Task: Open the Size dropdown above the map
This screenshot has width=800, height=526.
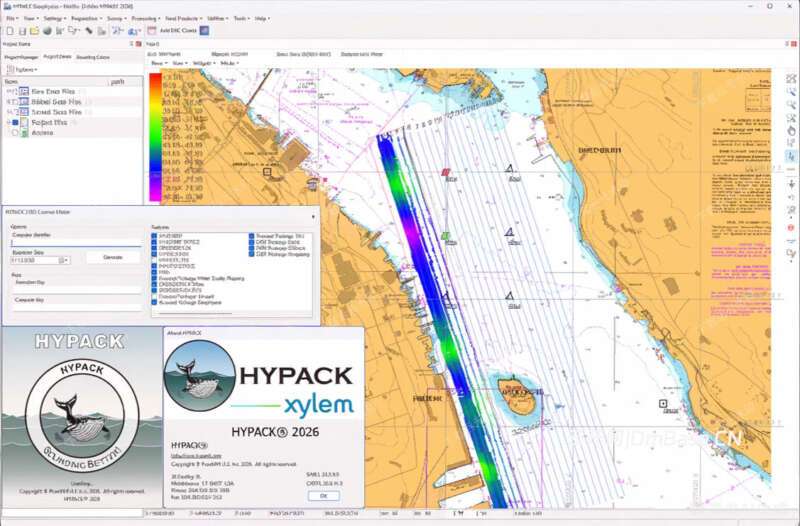Action: [x=180, y=63]
